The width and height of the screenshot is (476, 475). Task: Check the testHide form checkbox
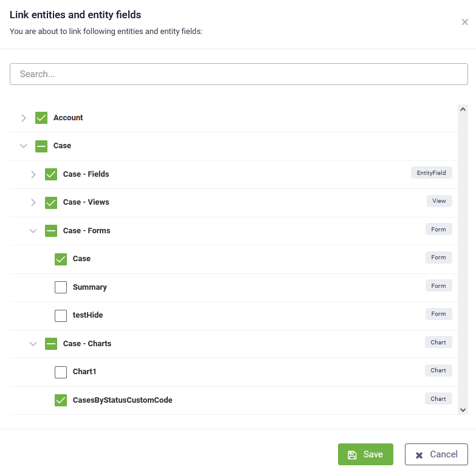[x=61, y=315]
